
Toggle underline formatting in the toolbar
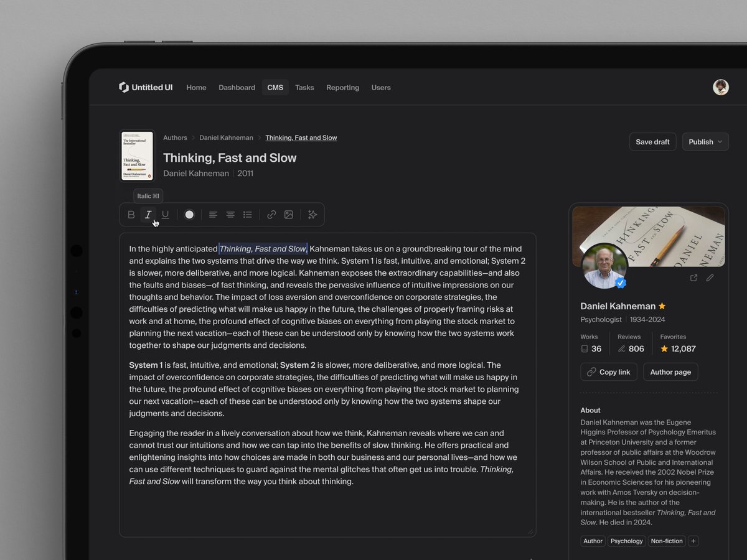(x=165, y=215)
